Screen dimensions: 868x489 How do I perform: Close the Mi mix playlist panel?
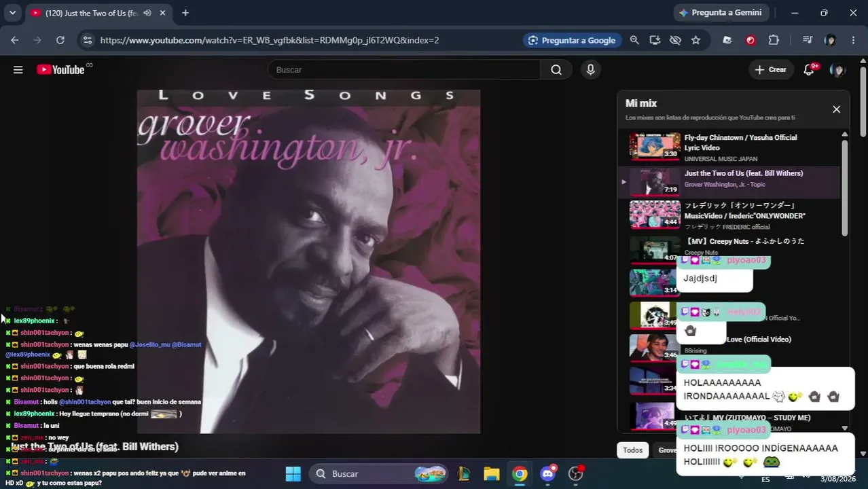click(836, 109)
